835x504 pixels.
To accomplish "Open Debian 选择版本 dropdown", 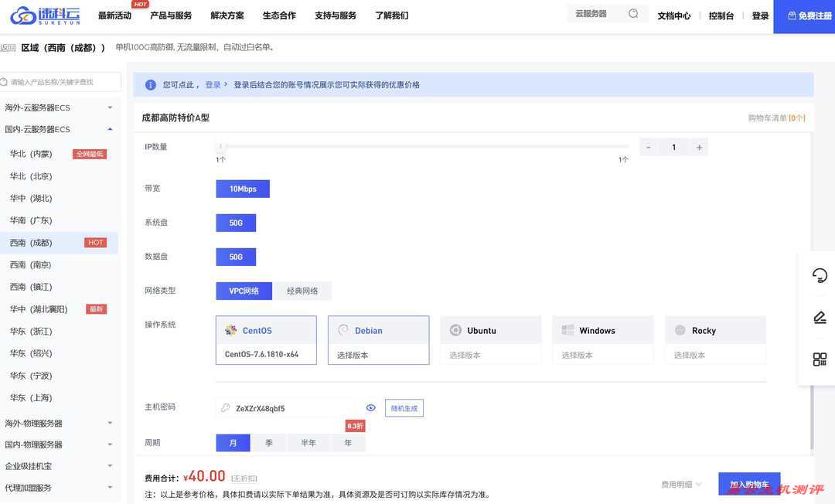I will click(378, 355).
